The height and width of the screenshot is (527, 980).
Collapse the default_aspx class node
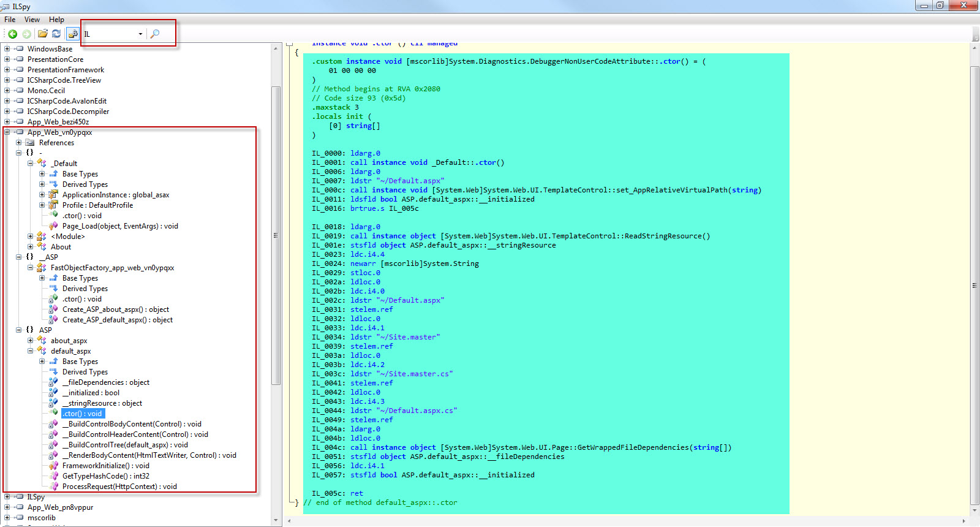[31, 351]
